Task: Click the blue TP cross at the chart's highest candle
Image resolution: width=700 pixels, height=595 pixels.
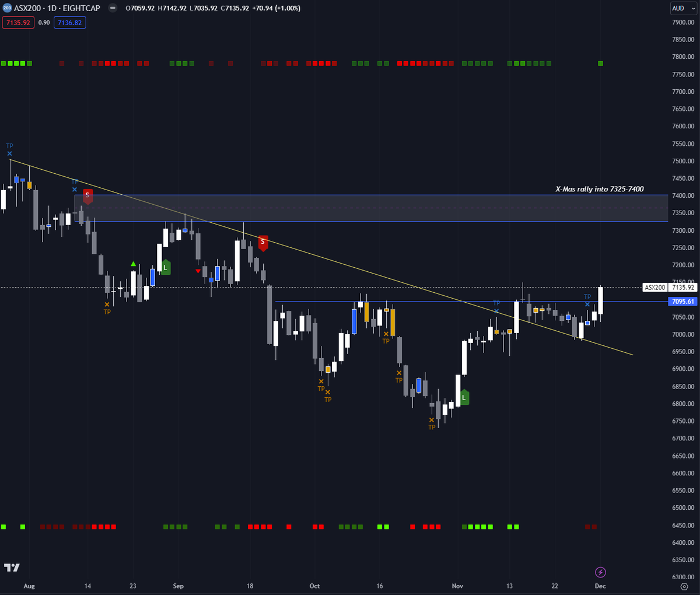Action: point(10,154)
